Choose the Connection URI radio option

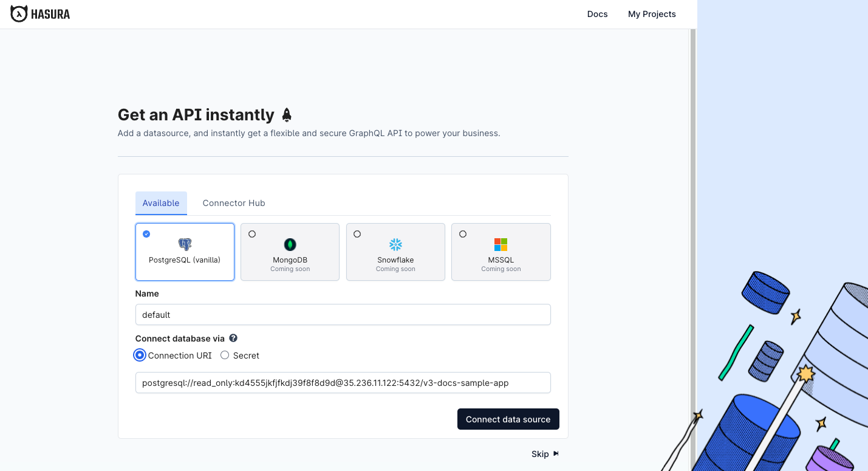(x=140, y=356)
